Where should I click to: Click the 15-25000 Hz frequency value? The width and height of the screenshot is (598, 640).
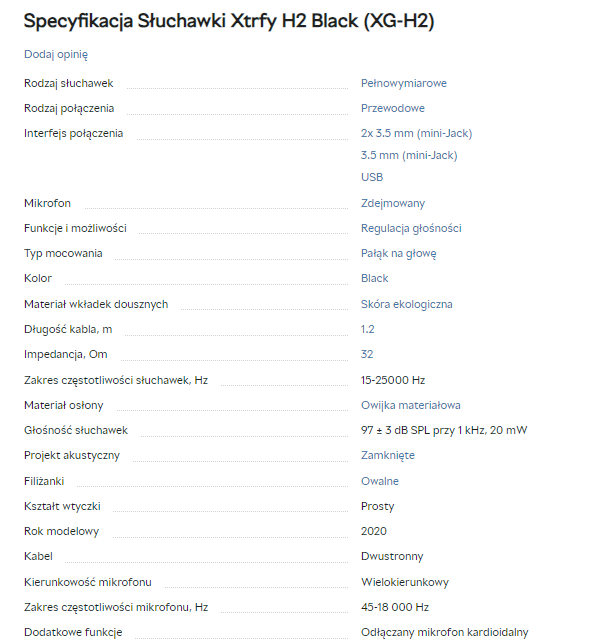(393, 380)
